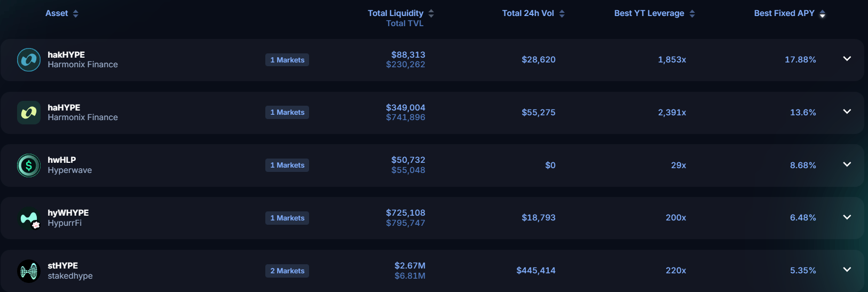Click the stHYPE stakedhype logo icon
868x292 pixels.
point(29,271)
